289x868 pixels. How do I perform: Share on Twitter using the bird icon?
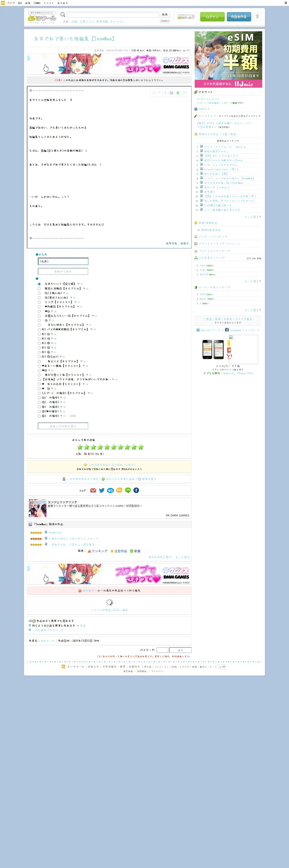pyautogui.click(x=102, y=490)
